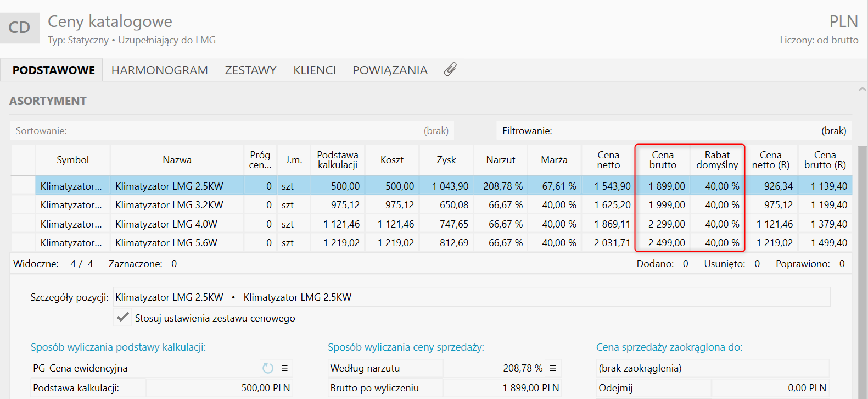Open the PG Cena ewidencyjna method selector
The width and height of the screenshot is (868, 399).
162,368
